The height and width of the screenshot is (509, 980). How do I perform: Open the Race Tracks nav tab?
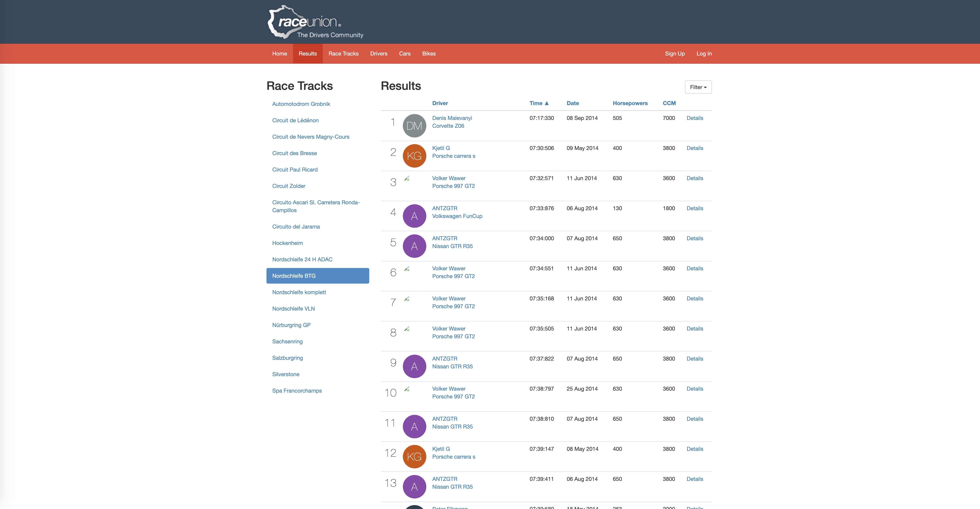point(343,54)
